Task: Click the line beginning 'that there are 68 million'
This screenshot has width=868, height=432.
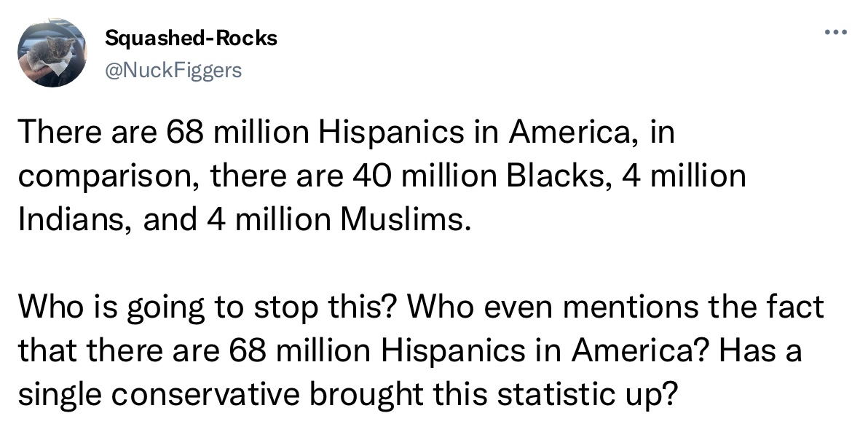Action: [410, 351]
